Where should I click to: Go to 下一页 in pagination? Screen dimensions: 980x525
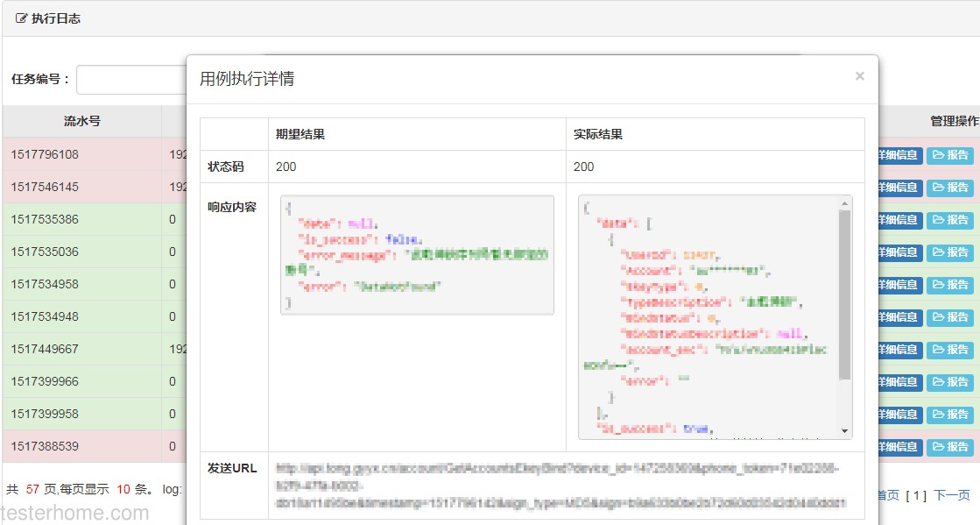point(952,495)
